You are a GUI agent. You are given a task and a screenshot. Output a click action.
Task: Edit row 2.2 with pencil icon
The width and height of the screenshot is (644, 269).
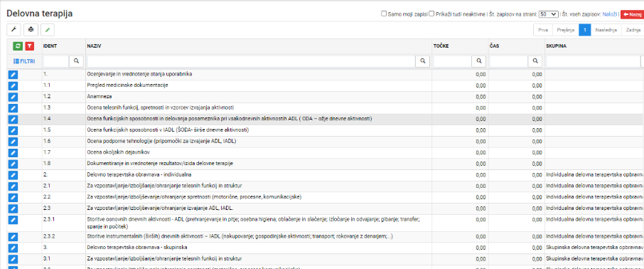click(13, 197)
